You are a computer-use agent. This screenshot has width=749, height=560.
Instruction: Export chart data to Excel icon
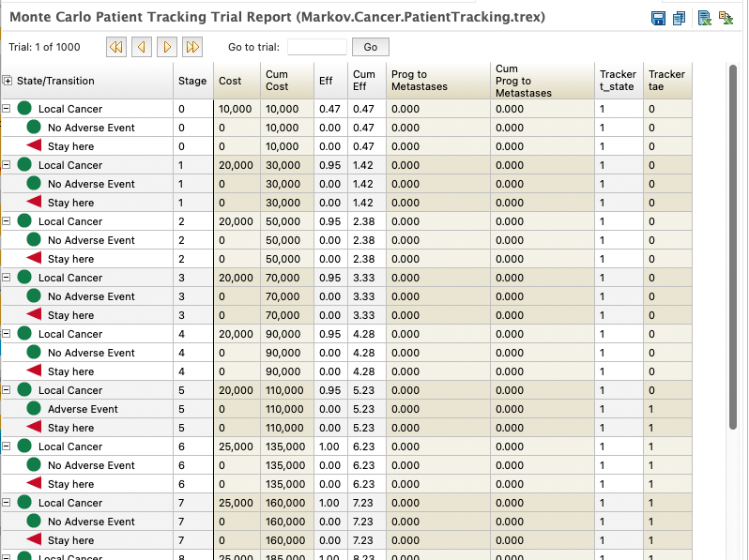coord(726,18)
